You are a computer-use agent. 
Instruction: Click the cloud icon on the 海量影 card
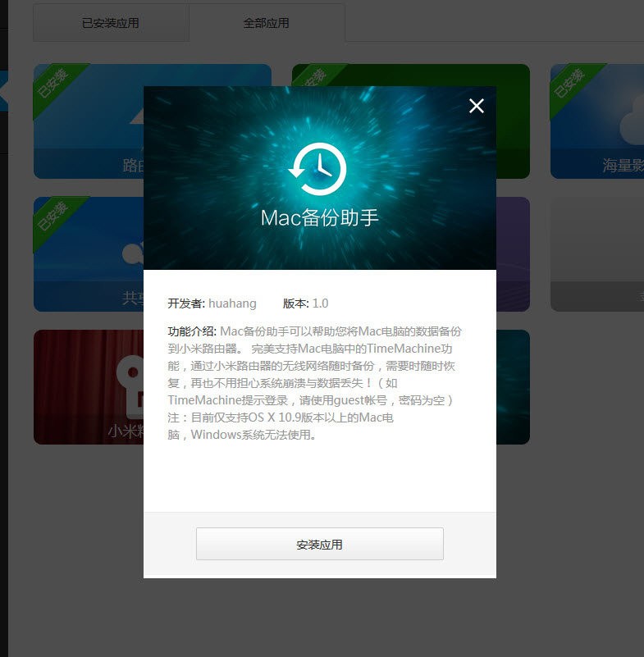point(632,121)
